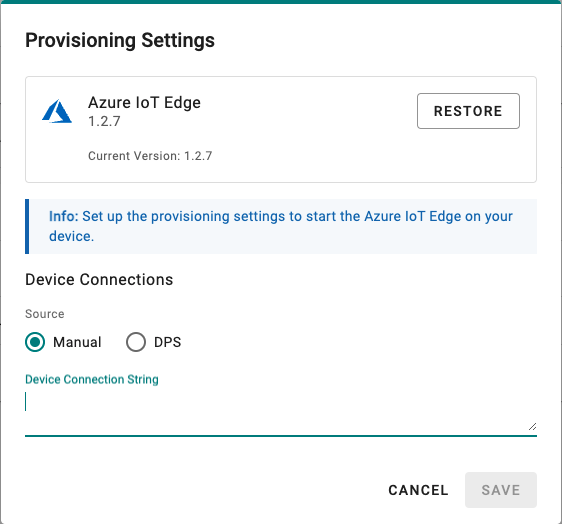This screenshot has height=524, width=562.
Task: Select the DPS source radio button
Action: (136, 342)
